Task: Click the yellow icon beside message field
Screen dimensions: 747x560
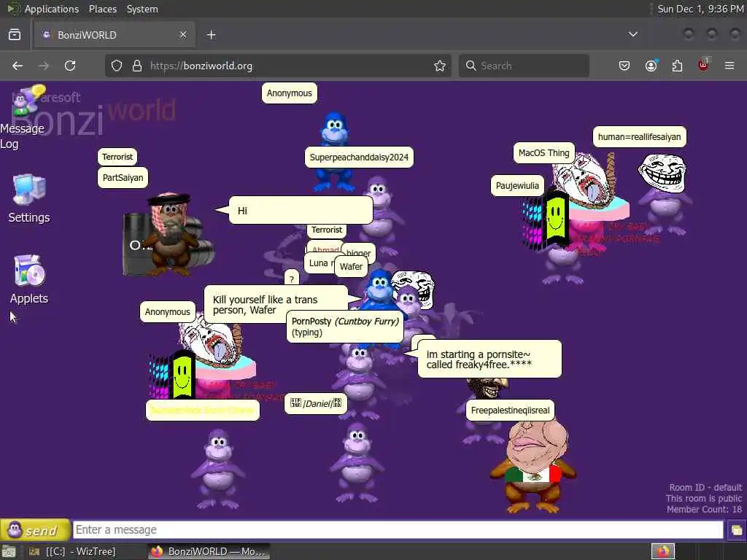Action: (736, 530)
